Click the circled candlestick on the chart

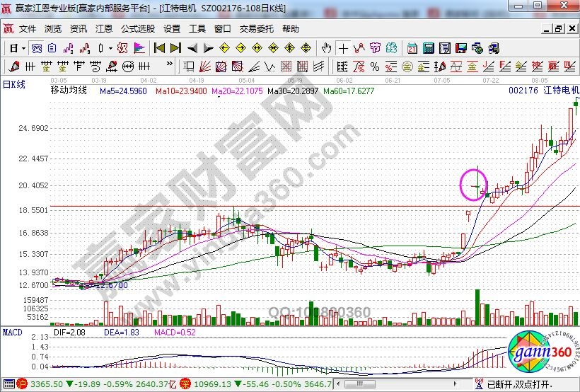(x=477, y=185)
